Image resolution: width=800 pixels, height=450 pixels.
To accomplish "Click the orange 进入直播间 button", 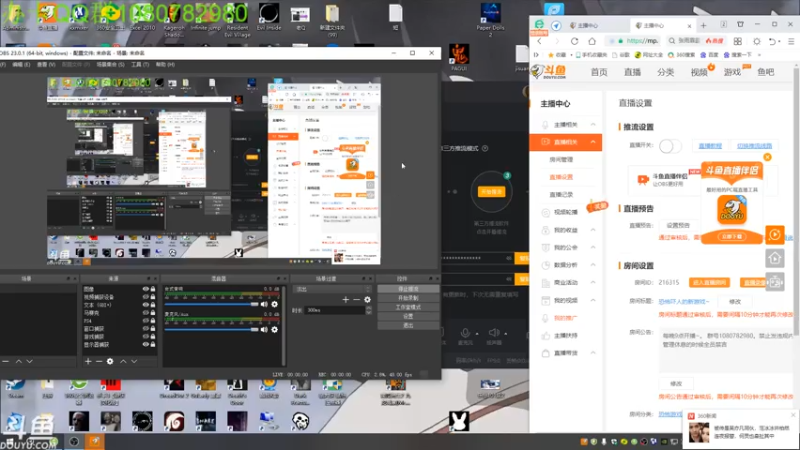I will click(709, 283).
